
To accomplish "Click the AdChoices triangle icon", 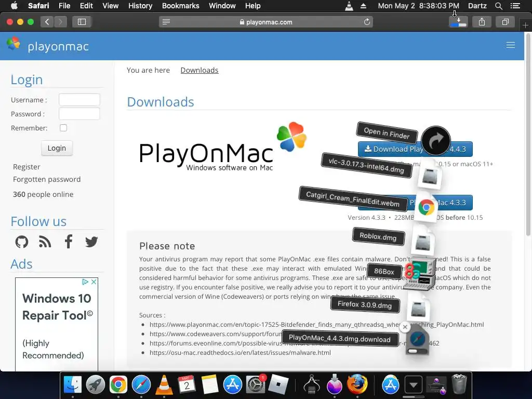I will click(x=85, y=282).
